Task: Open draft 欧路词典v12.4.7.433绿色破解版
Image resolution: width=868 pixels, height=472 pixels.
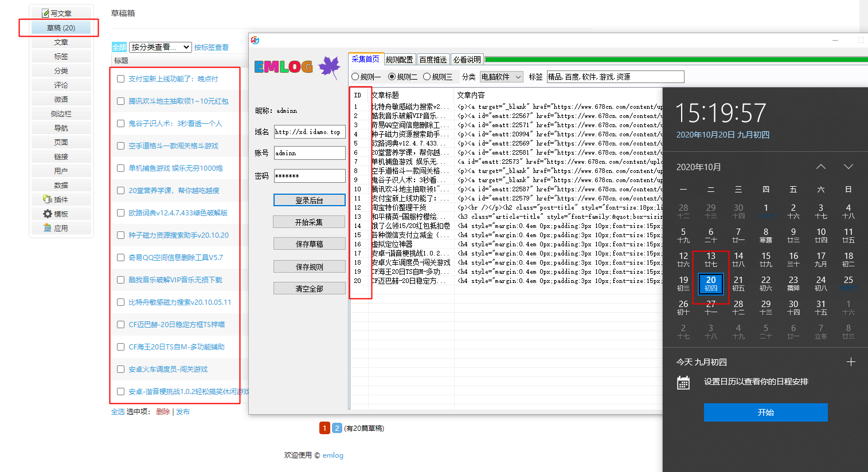Action: [x=178, y=213]
